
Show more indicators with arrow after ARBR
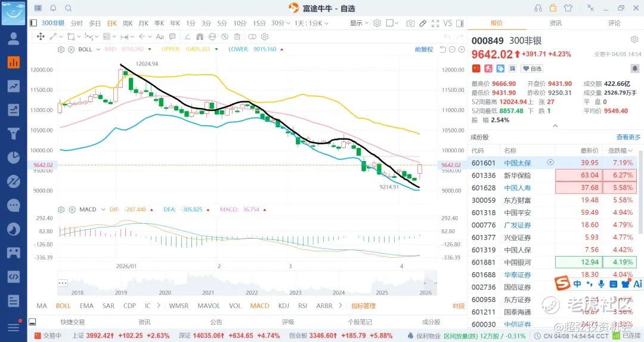coord(340,306)
